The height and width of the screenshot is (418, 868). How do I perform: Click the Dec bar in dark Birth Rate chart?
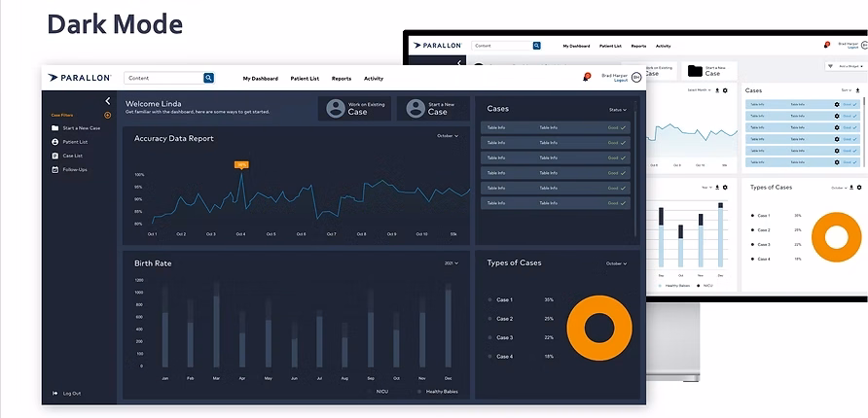pos(449,326)
